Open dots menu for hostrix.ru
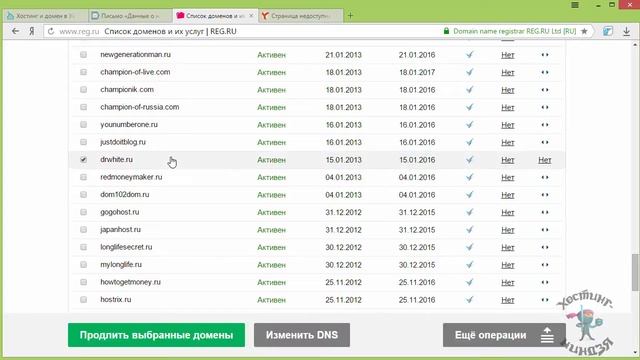The width and height of the screenshot is (640, 360). pyautogui.click(x=545, y=300)
